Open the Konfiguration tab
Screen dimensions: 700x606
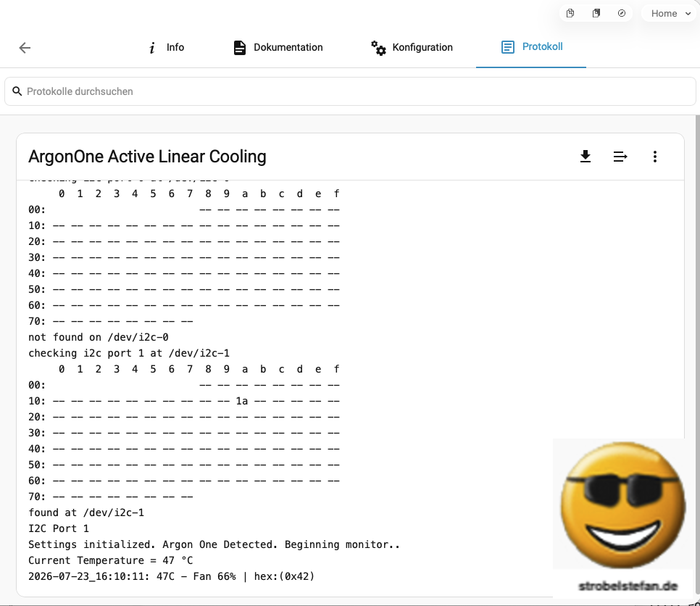tap(412, 47)
